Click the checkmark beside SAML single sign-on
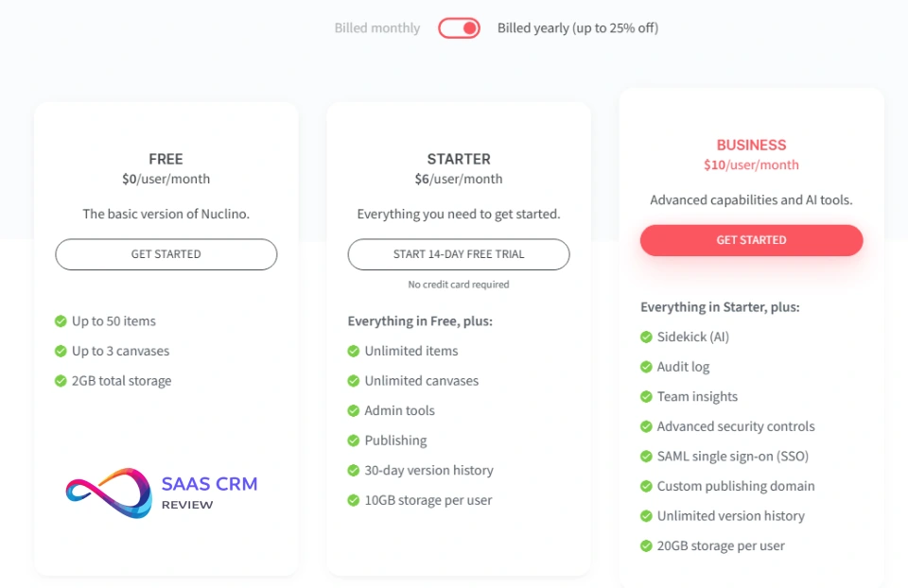This screenshot has height=588, width=908. click(x=646, y=457)
